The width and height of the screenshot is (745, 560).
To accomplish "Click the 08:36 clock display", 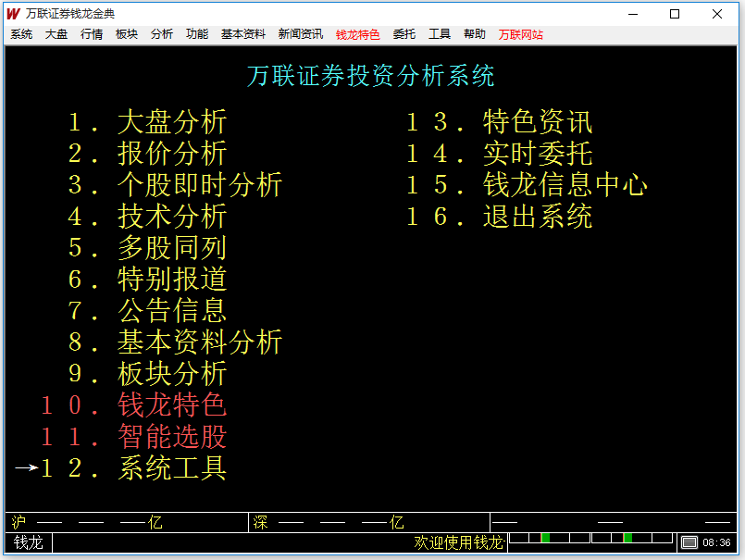I will point(716,542).
